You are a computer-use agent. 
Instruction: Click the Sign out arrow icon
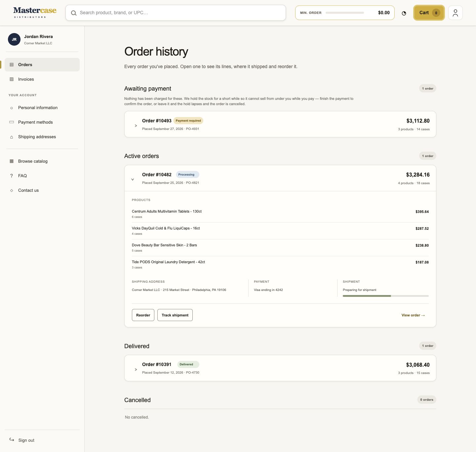12,440
